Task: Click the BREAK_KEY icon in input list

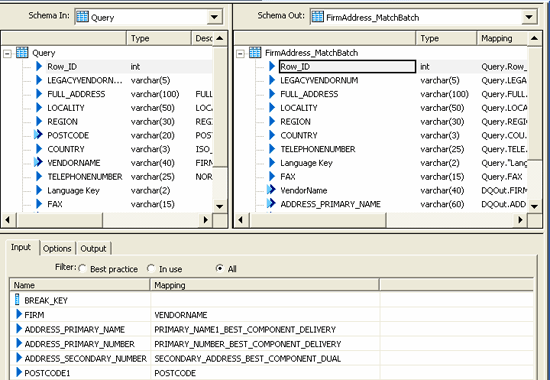Action: click(17, 300)
